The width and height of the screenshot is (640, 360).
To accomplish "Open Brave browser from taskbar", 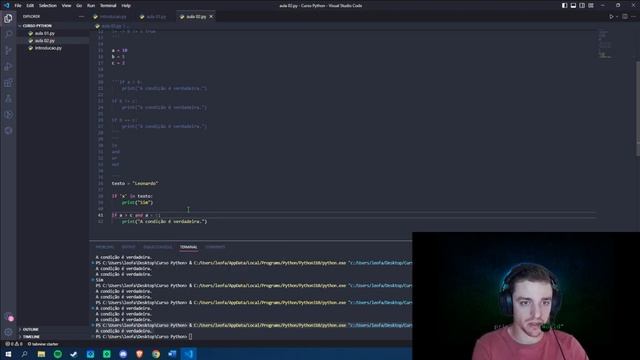I will click(x=139, y=354).
